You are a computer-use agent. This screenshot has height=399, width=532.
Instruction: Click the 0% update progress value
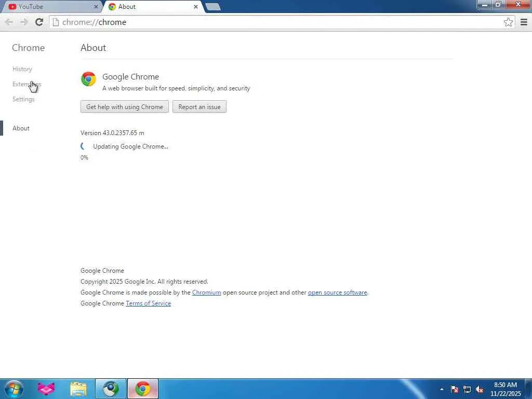click(x=84, y=157)
